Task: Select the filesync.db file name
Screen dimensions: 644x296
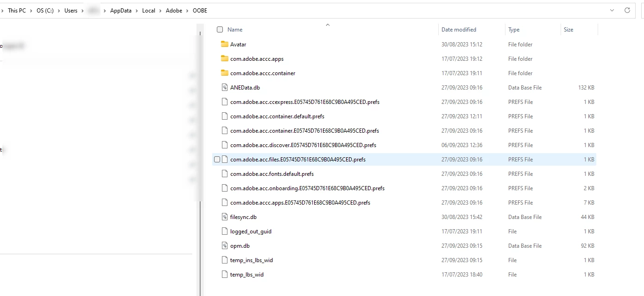Action: coord(243,217)
